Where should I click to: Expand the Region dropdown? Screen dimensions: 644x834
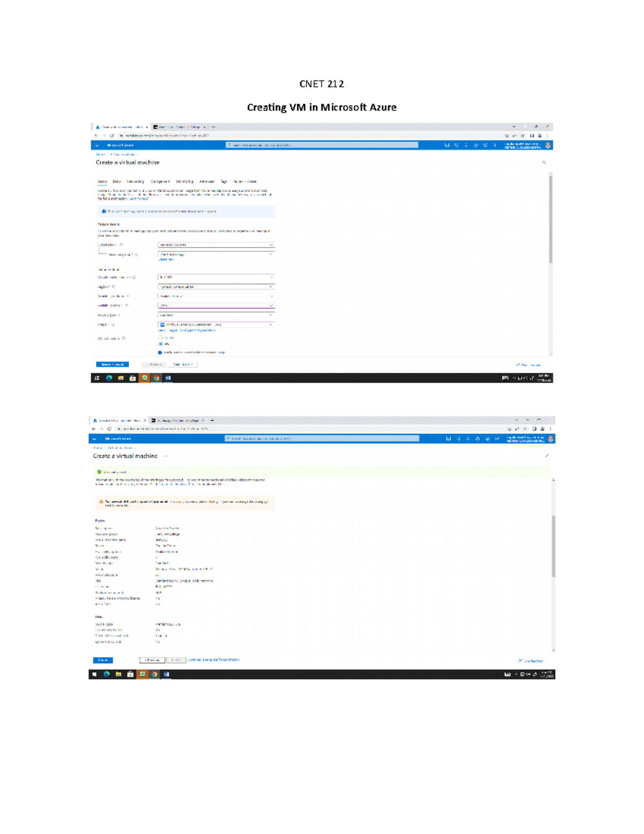(x=216, y=287)
